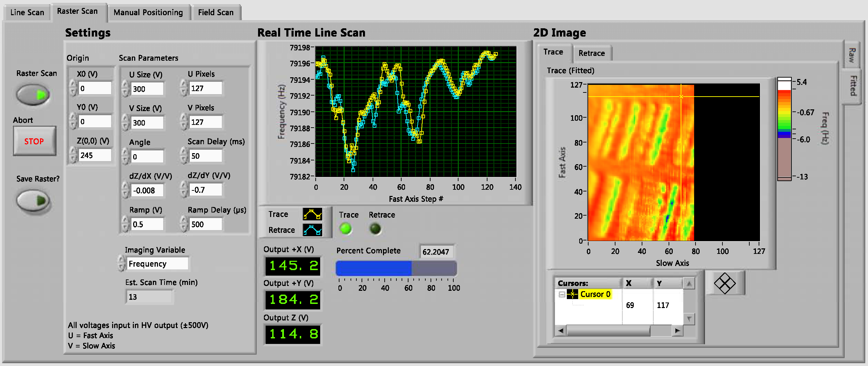Click the Output +X (V) display

pyautogui.click(x=293, y=266)
